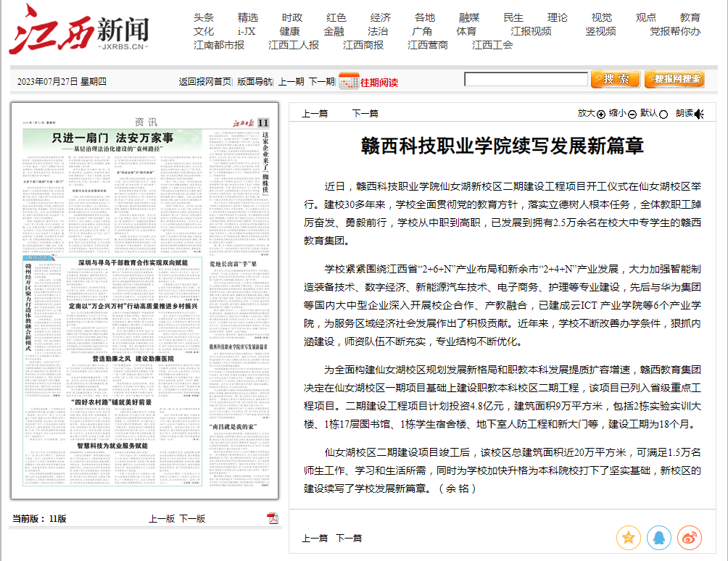Go to 下一版 below the page thumbnail
Image resolution: width=728 pixels, height=561 pixels.
pyautogui.click(x=192, y=518)
